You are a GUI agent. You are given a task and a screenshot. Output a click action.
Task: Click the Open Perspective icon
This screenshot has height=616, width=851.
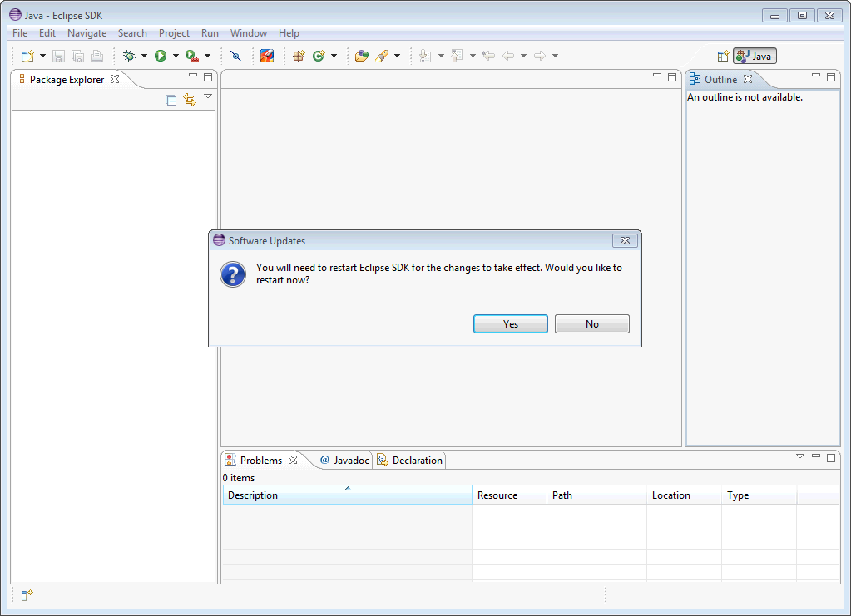coord(723,56)
